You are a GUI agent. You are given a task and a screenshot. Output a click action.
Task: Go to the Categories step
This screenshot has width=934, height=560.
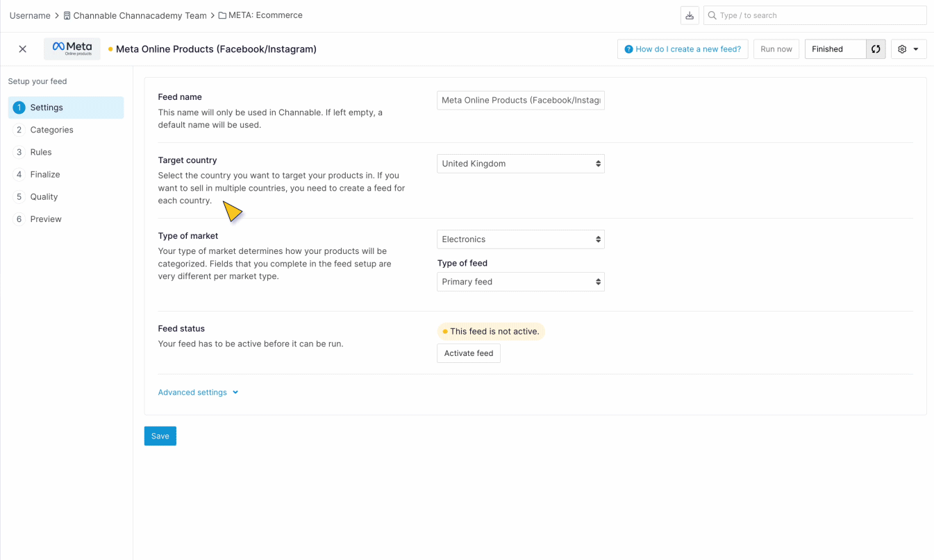51,130
